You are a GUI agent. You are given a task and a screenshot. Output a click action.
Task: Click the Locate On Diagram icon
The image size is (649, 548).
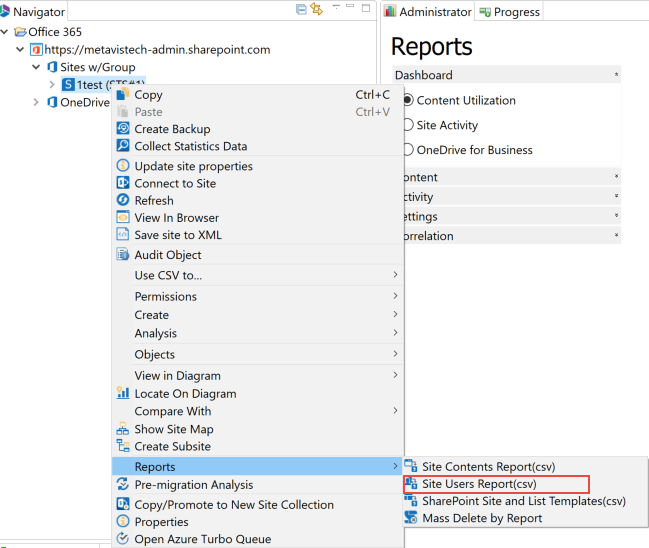(x=123, y=394)
